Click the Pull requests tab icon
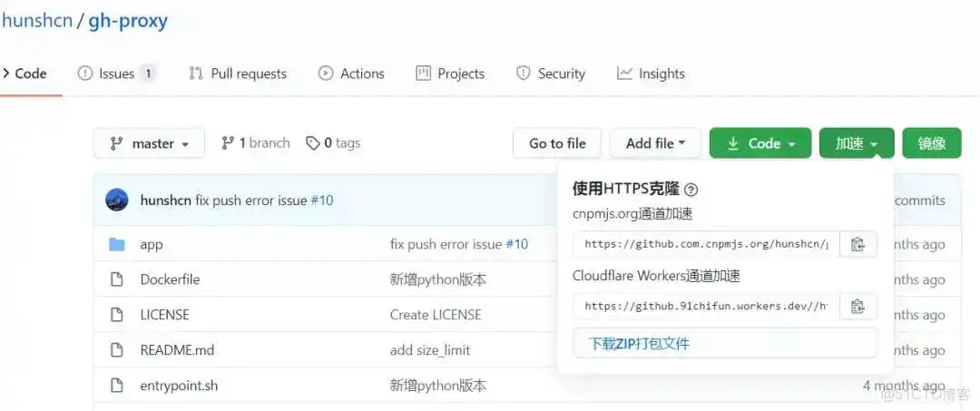 [x=196, y=73]
